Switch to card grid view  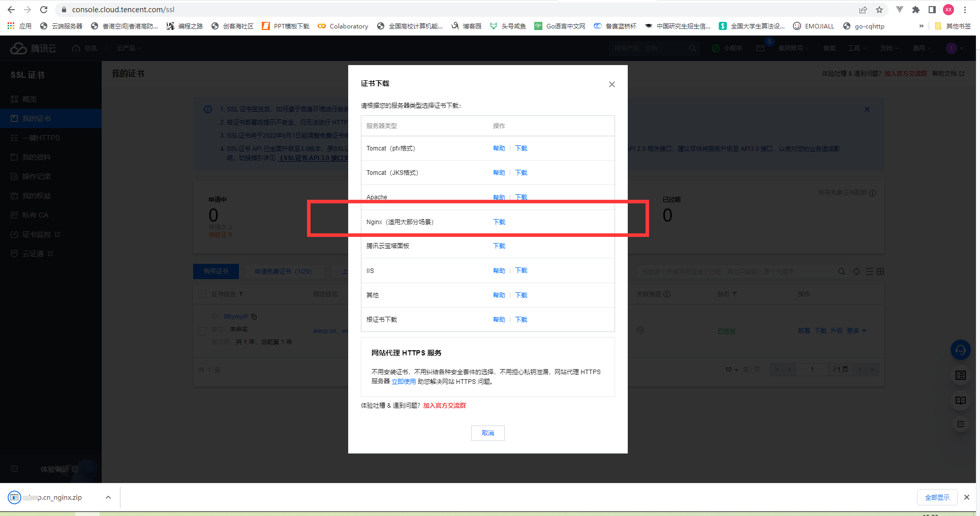point(880,271)
